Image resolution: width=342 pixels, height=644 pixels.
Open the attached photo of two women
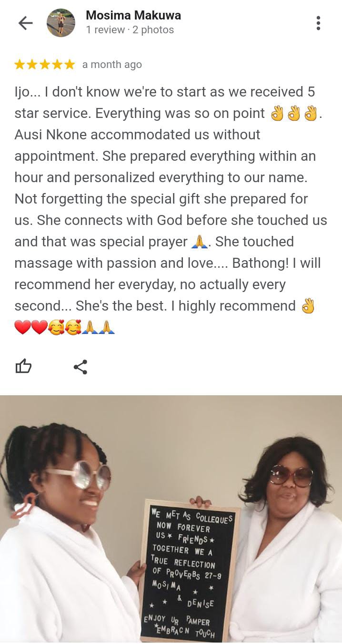tap(171, 519)
